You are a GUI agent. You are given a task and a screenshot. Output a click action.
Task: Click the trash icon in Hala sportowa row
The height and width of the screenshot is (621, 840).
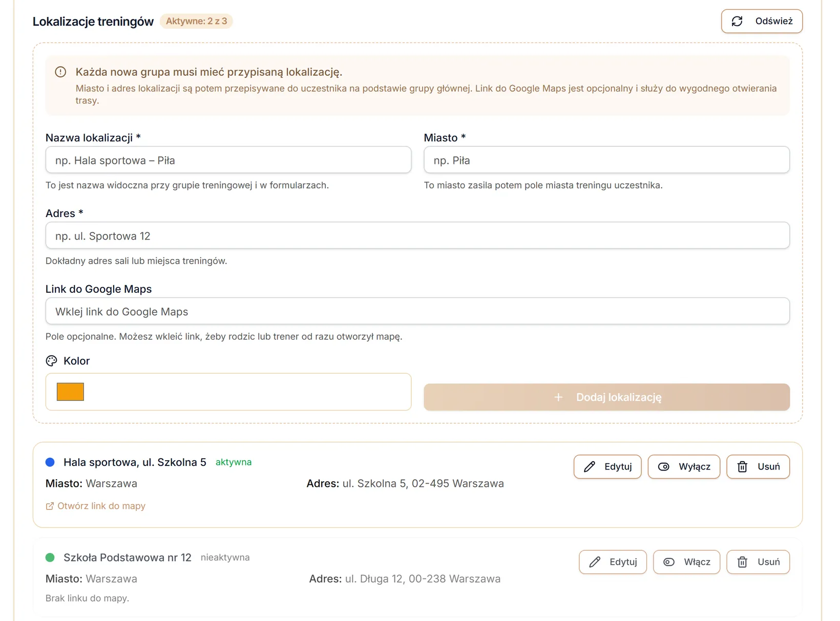[742, 466]
